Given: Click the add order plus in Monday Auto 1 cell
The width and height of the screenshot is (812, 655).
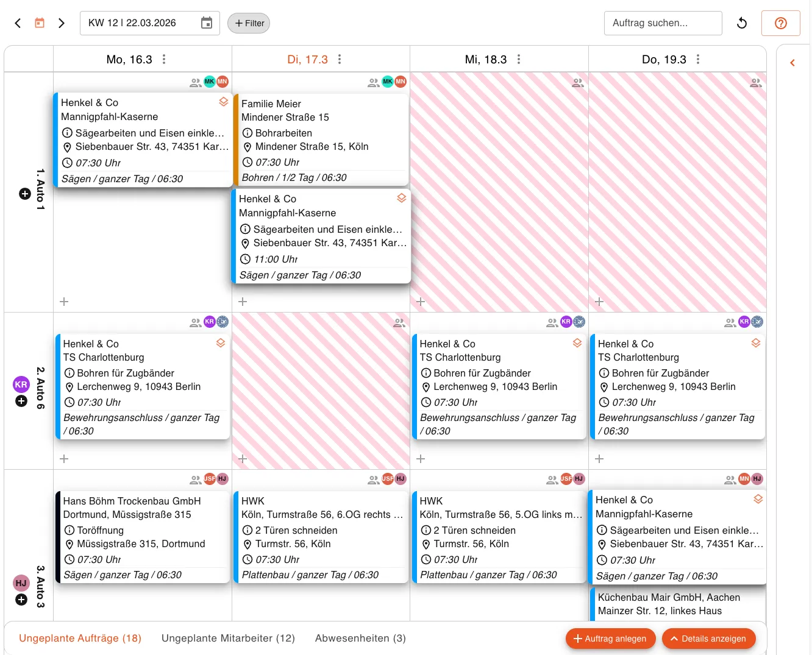Looking at the screenshot, I should [64, 302].
